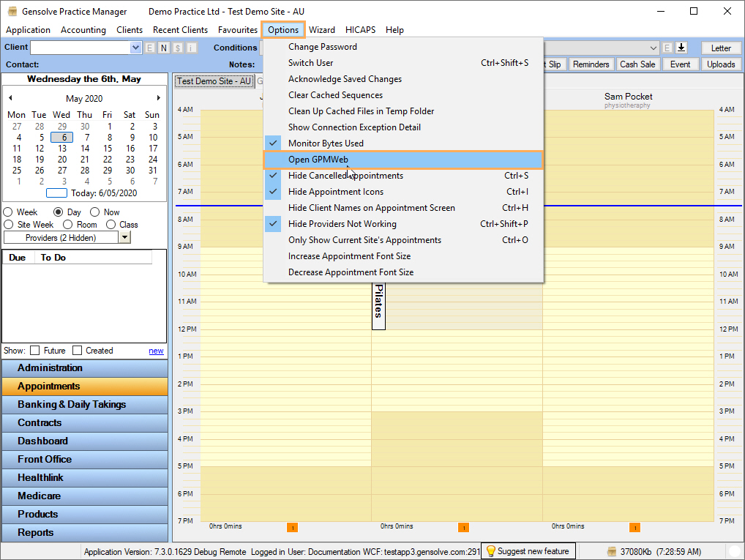745x560 pixels.
Task: Open the Reports section
Action: 85,532
